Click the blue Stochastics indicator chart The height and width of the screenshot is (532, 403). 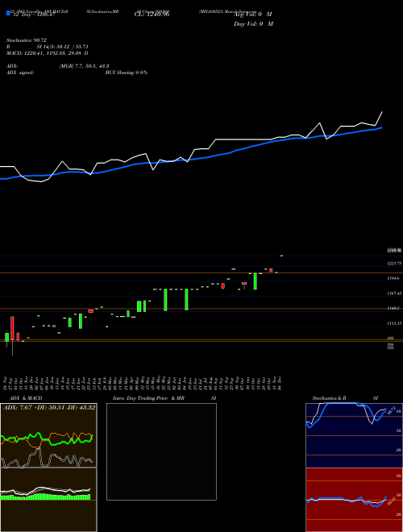(354, 435)
